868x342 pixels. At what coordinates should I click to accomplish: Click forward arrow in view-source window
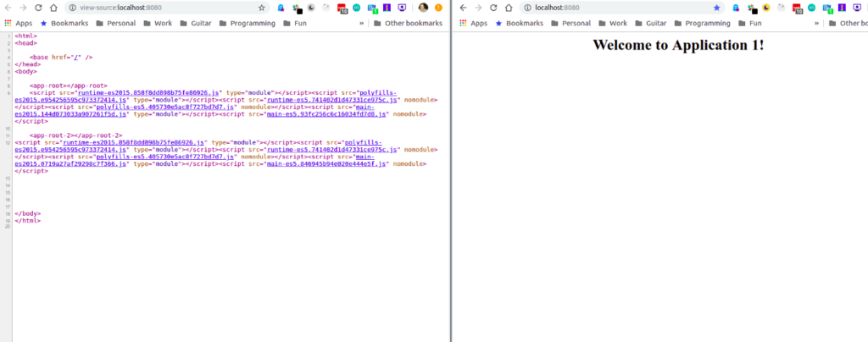pyautogui.click(x=23, y=8)
